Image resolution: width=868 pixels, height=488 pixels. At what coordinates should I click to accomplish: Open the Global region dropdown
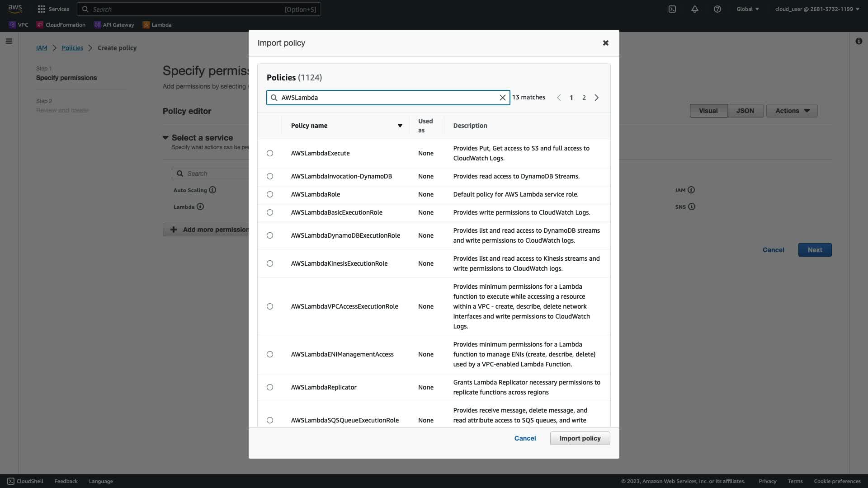tap(747, 9)
